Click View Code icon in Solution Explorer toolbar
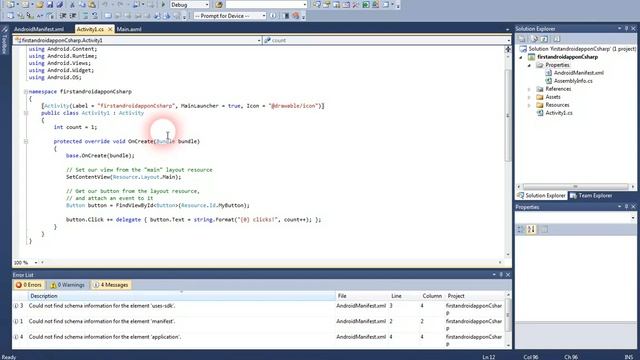Image resolution: width=640 pixels, height=360 pixels. (556, 39)
